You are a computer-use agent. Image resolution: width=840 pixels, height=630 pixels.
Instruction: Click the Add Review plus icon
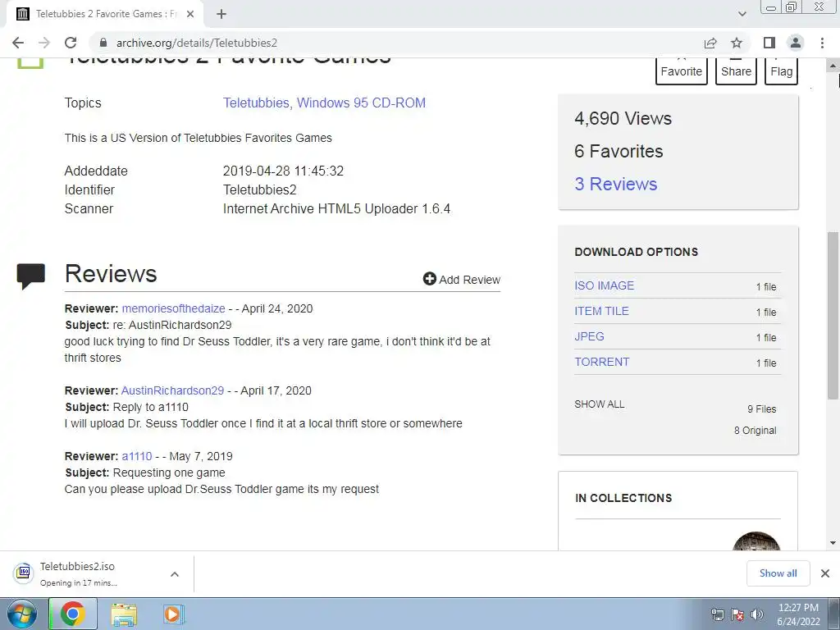[429, 279]
